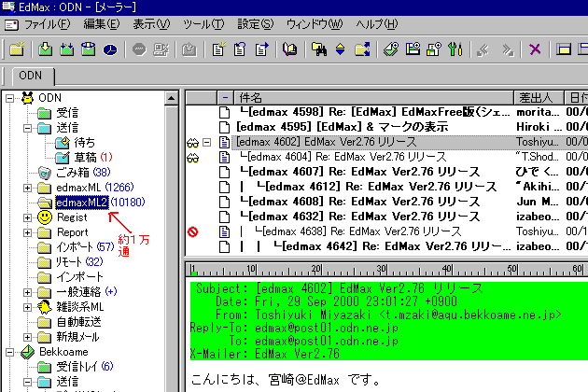Image resolution: width=588 pixels, height=392 pixels.
Task: Open the ヘルプ(H) menu
Action: [376, 25]
